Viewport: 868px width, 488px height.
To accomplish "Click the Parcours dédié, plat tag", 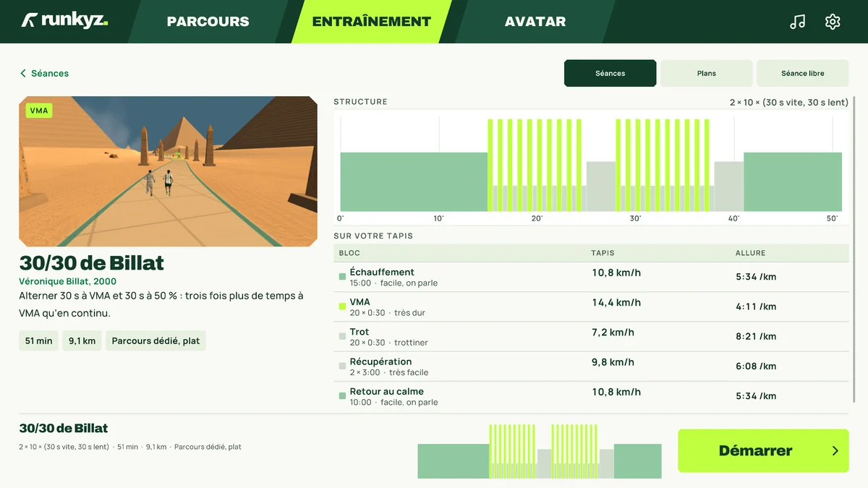I will (x=156, y=341).
